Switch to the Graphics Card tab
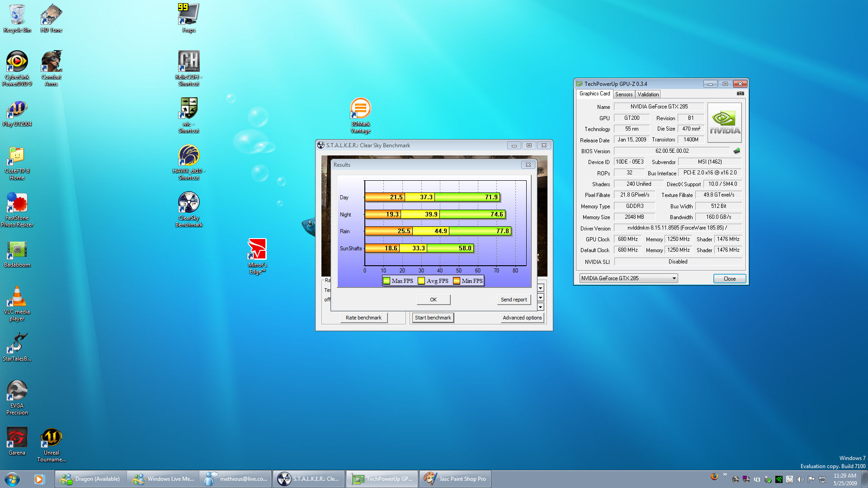 pos(594,94)
